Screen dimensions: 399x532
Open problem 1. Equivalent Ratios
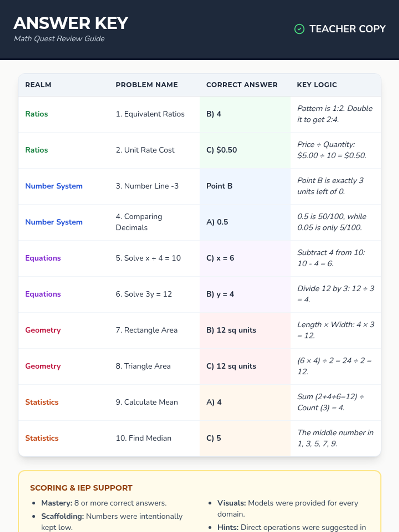(150, 114)
